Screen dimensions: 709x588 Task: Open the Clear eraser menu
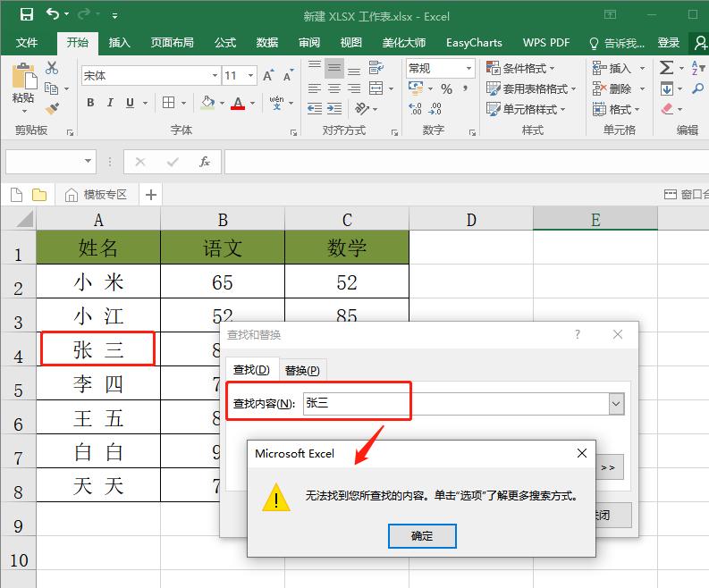[667, 109]
